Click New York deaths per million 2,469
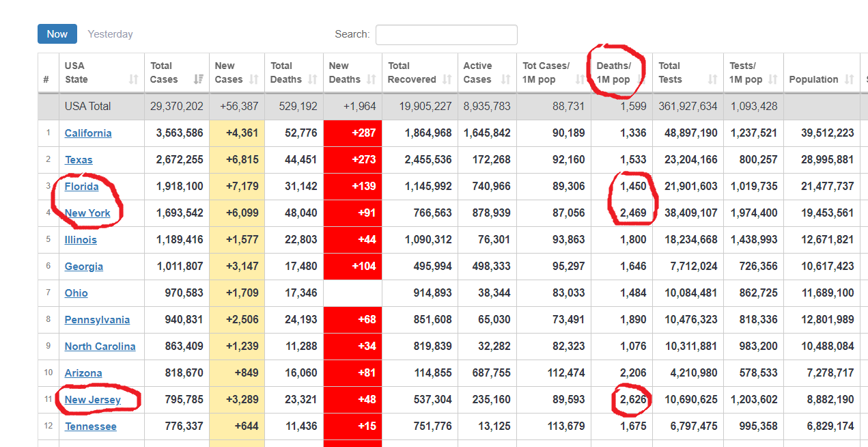The width and height of the screenshot is (868, 447). 633,213
